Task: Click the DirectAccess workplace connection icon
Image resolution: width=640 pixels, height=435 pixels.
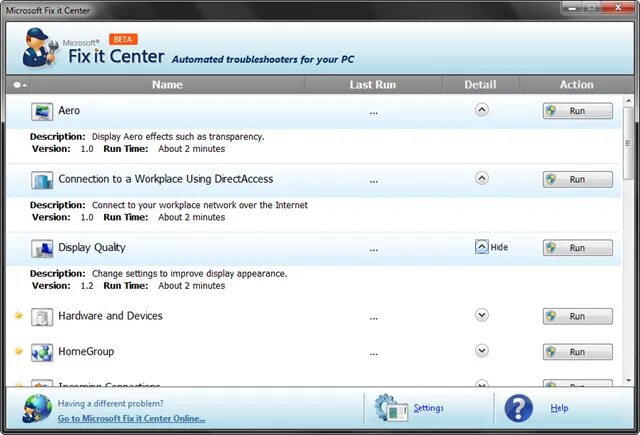Action: [42, 180]
